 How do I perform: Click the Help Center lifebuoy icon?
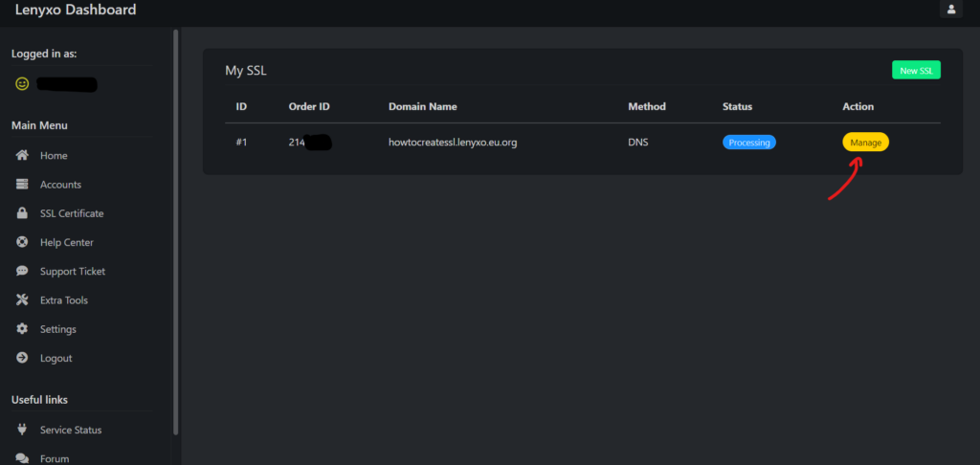[22, 242]
